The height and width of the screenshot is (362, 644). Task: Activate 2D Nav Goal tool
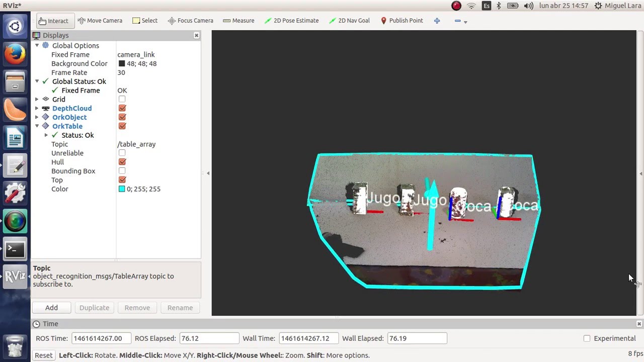(x=350, y=21)
